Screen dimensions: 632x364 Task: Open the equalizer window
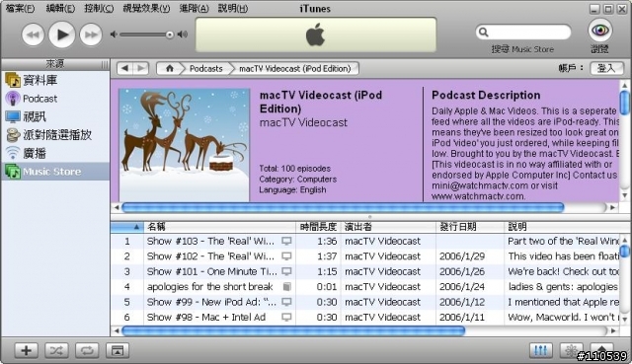pyautogui.click(x=540, y=350)
